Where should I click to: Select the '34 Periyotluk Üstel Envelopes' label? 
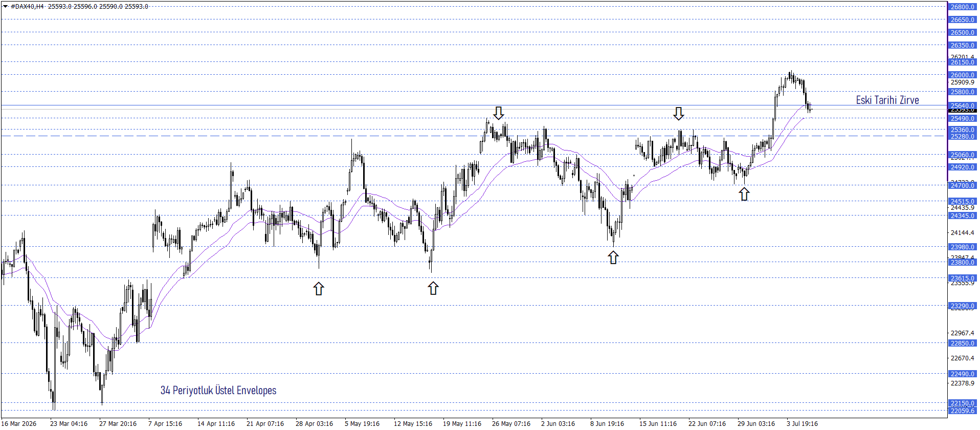218,390
